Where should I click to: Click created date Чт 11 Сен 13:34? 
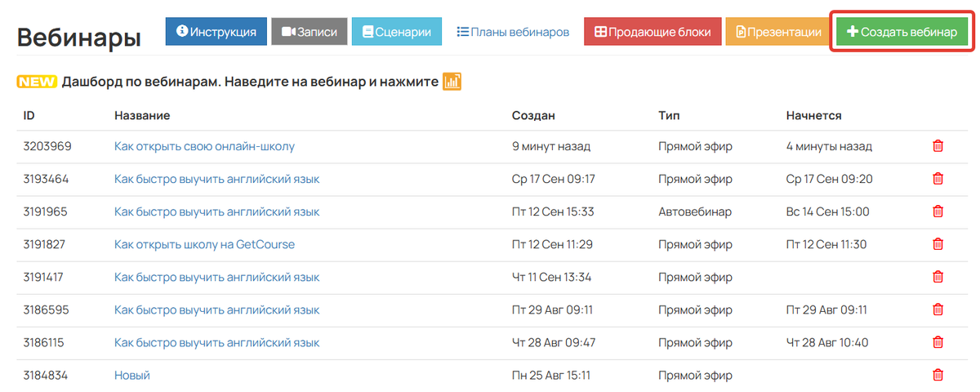551,277
